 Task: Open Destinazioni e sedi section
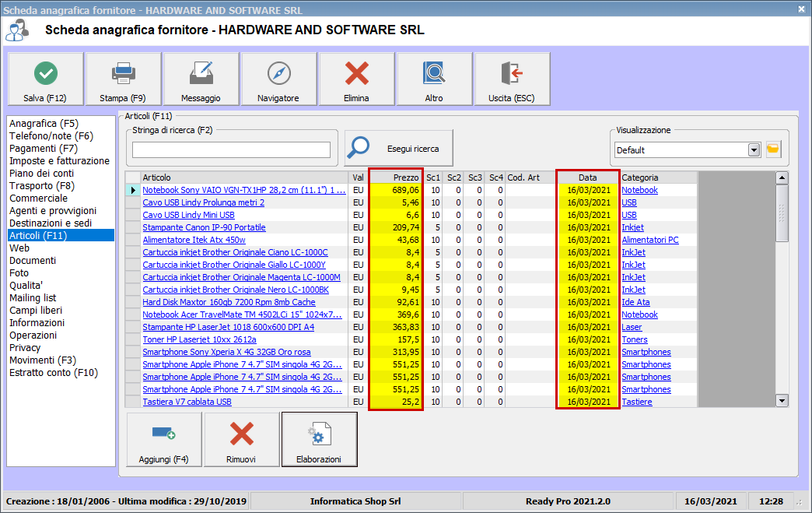click(x=51, y=223)
